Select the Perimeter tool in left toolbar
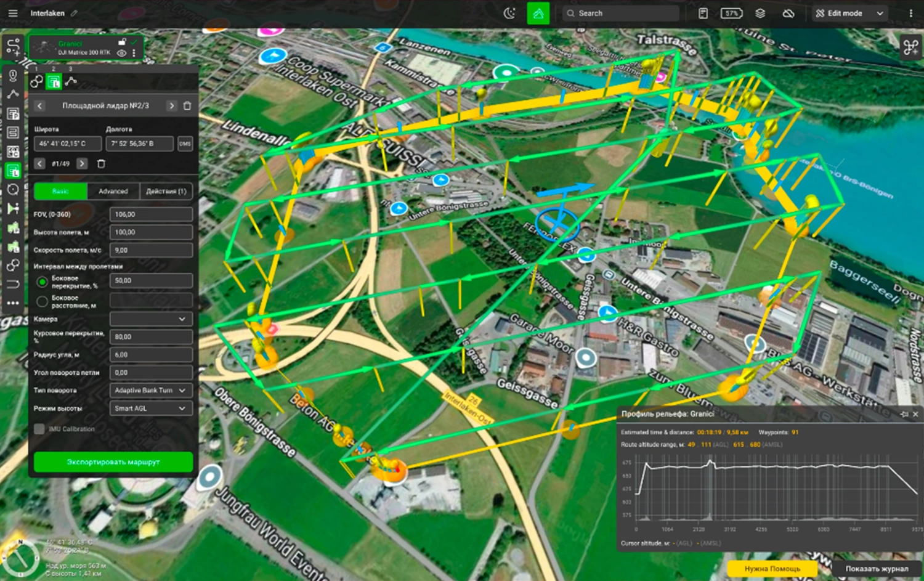Viewport: 924px width, 581px height. click(13, 266)
